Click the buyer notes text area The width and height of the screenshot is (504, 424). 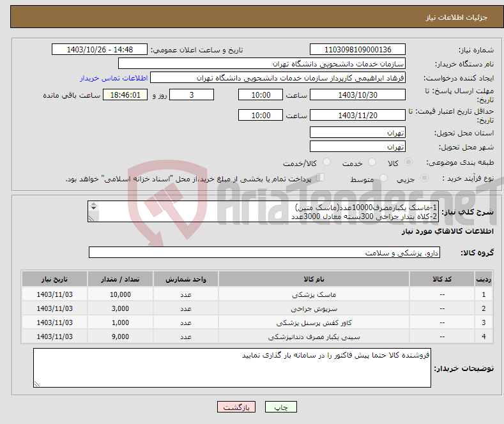[232, 368]
